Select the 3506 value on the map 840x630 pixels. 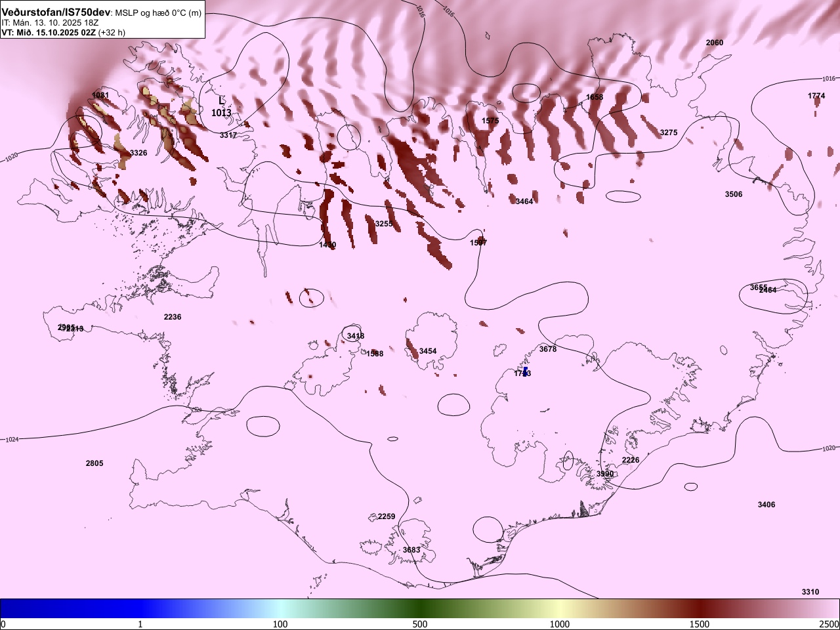(x=734, y=194)
